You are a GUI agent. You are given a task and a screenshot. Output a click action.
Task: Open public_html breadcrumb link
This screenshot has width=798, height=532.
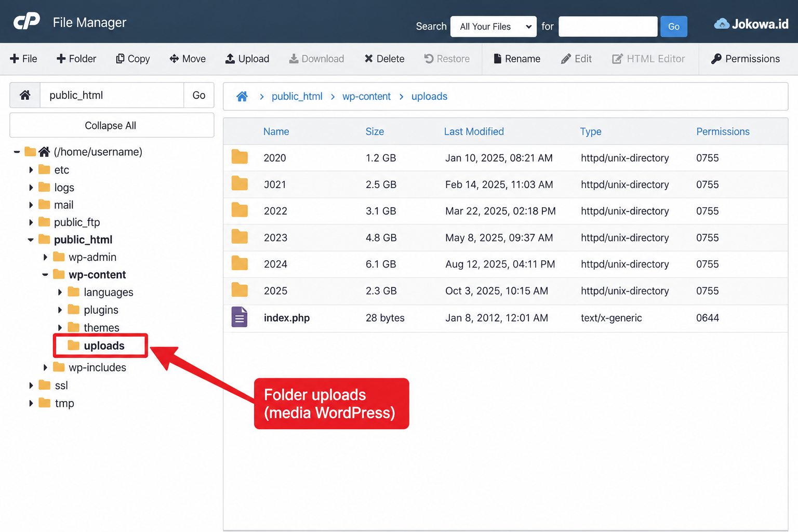(297, 96)
